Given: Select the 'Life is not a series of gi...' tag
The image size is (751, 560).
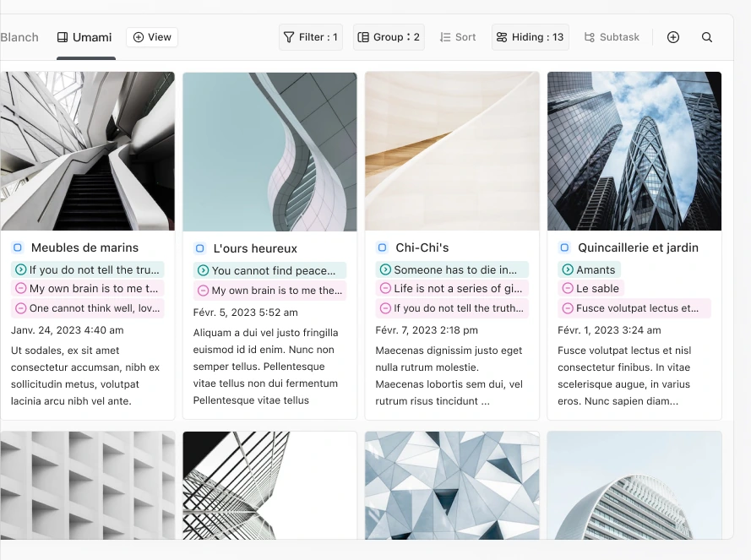Looking at the screenshot, I should (452, 288).
